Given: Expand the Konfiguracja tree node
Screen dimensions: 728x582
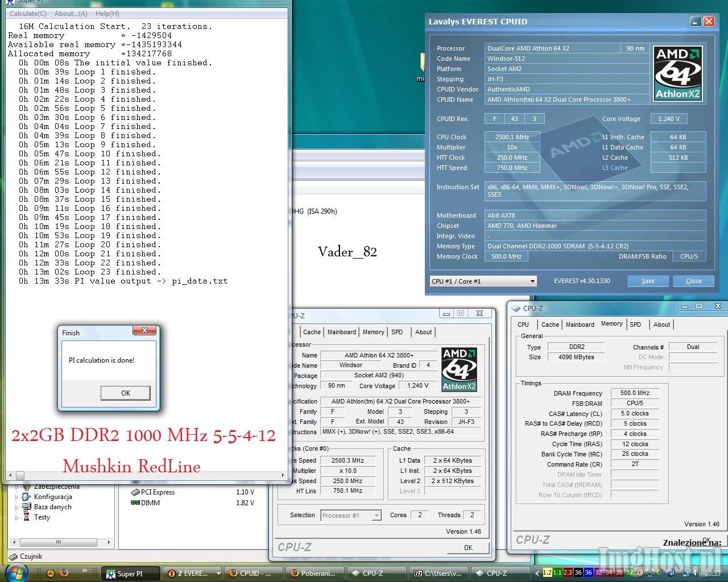Looking at the screenshot, I should click(x=16, y=497).
